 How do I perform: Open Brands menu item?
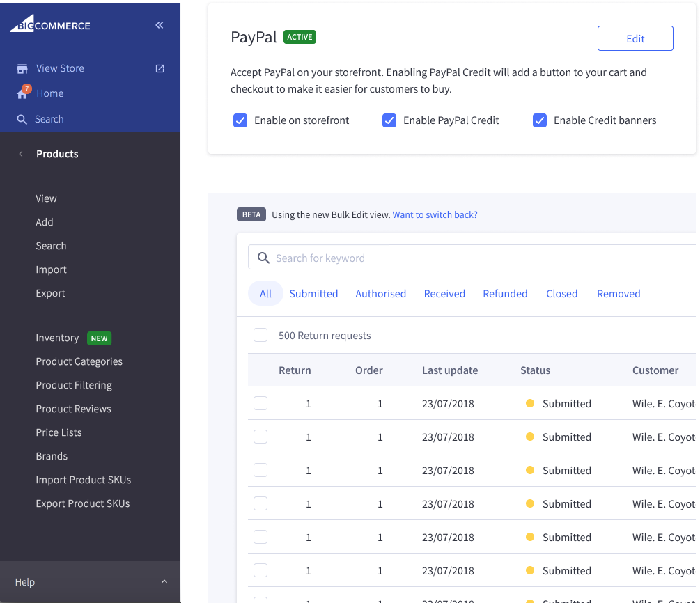(x=52, y=456)
